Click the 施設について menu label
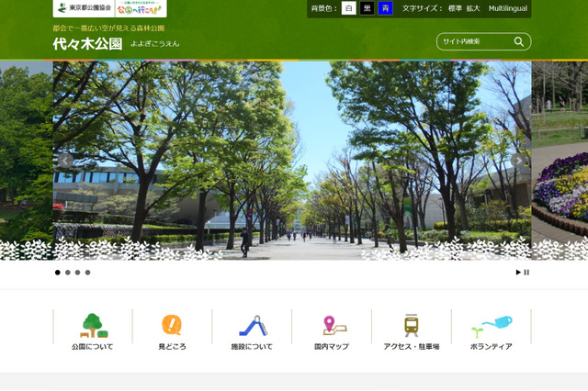This screenshot has width=588, height=391. [x=252, y=347]
